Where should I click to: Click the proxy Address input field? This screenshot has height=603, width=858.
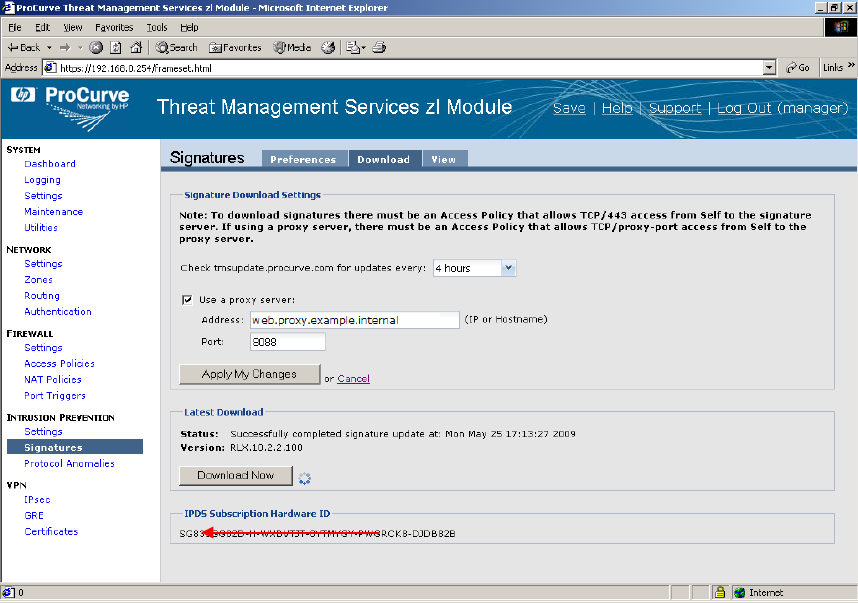pyautogui.click(x=355, y=320)
